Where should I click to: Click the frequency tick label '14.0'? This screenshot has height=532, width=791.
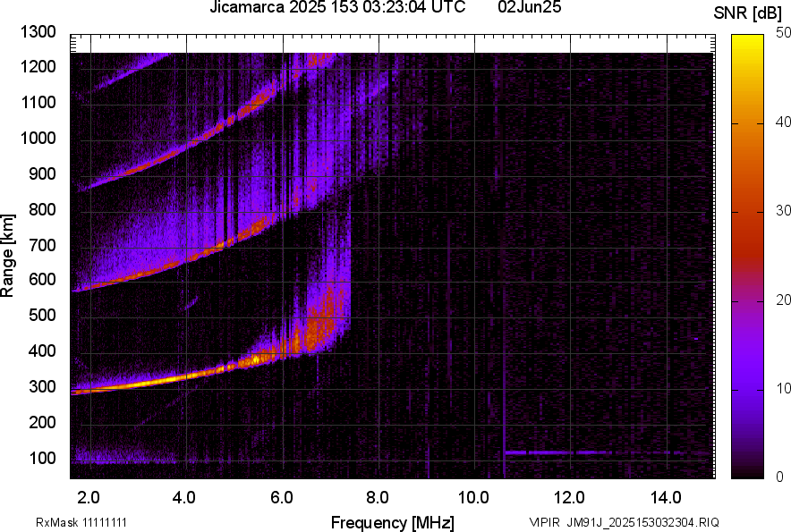point(666,498)
